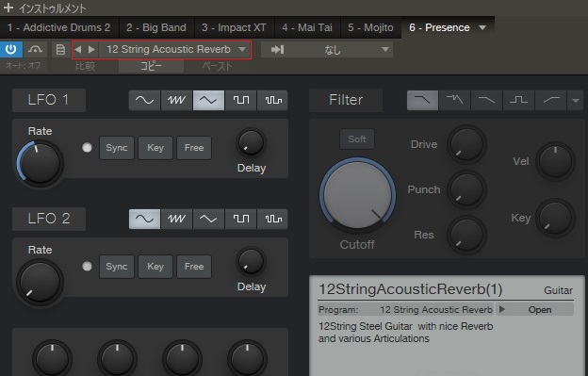Screen dimensions: 588x376
Task: Switch to the 3 - Impact XT tab
Action: click(x=234, y=27)
